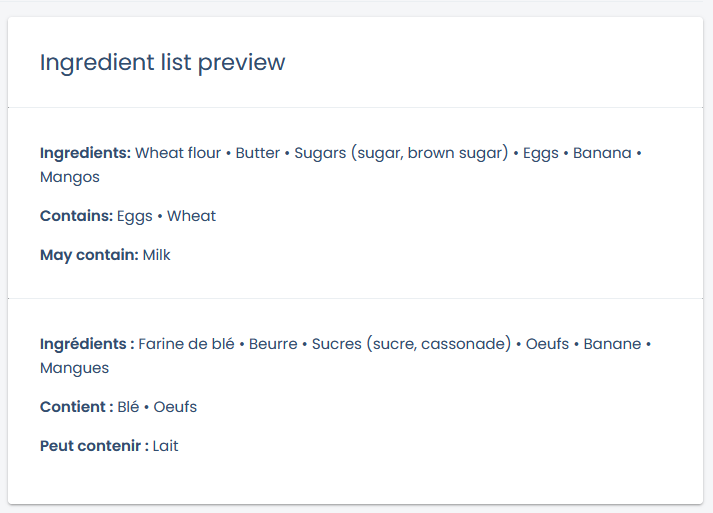Click the 'Ingredient list preview' heading
The width and height of the screenshot is (713, 513).
pyautogui.click(x=162, y=63)
